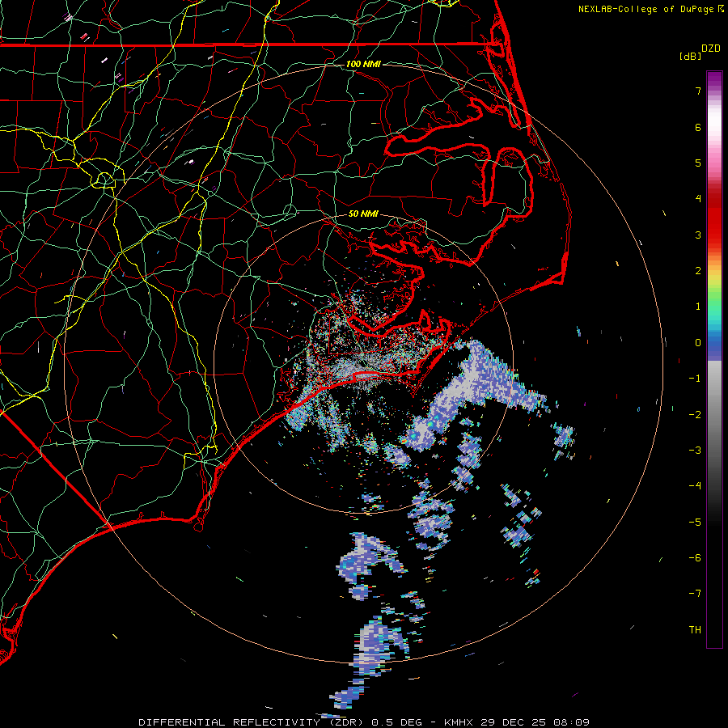Click the -6 value on the color scale
The height and width of the screenshot is (728, 728).
tap(695, 558)
